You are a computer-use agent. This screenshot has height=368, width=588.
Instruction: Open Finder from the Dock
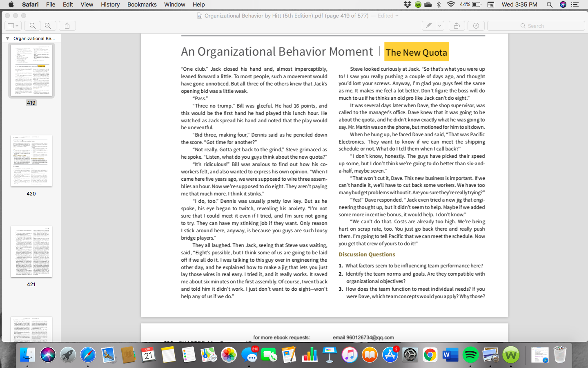27,355
